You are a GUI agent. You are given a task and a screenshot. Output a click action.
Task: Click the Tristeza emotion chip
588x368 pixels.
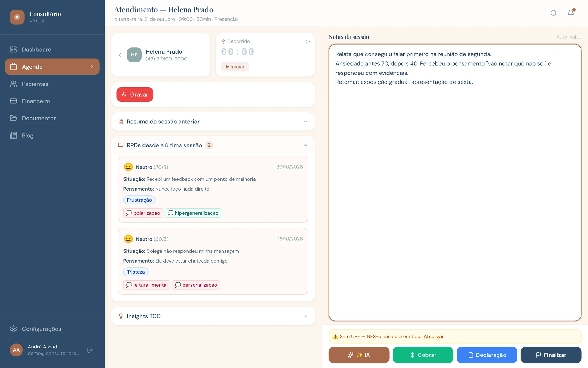coord(136,272)
